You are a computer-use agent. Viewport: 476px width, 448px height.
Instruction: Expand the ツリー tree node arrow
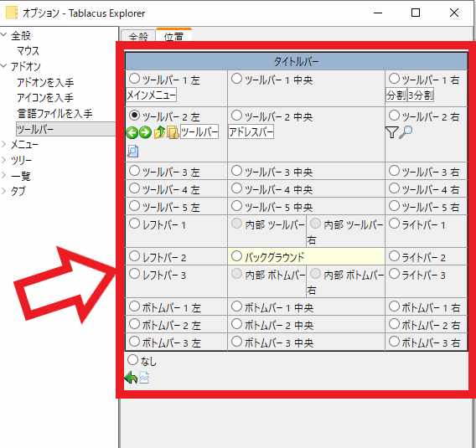pos(3,160)
